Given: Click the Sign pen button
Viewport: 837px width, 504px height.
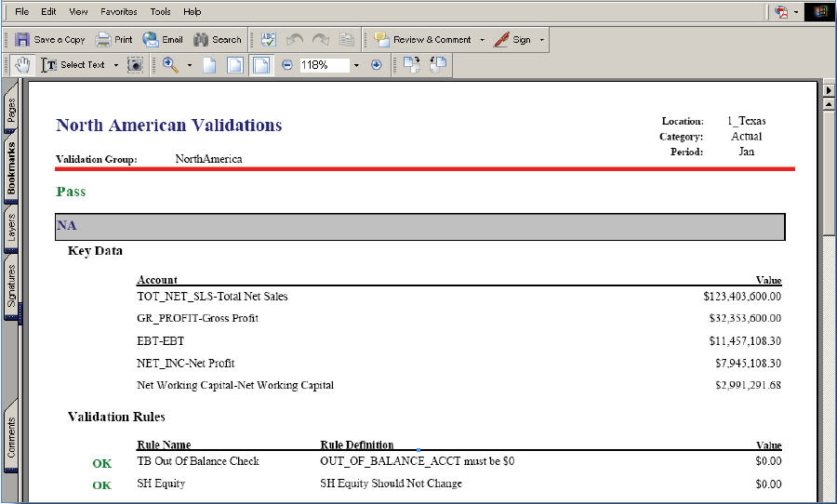Looking at the screenshot, I should tap(511, 39).
